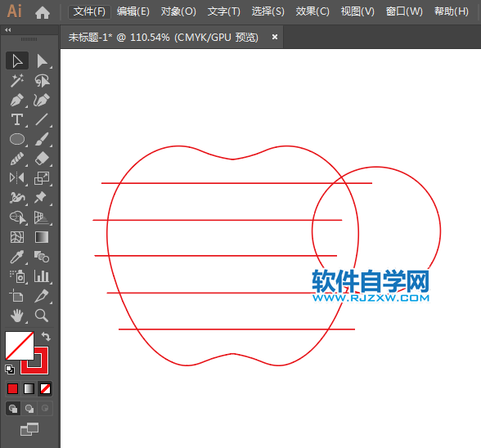Viewport: 481px width, 448px height.
Task: Pick the Column Graph tool
Action: 42,276
